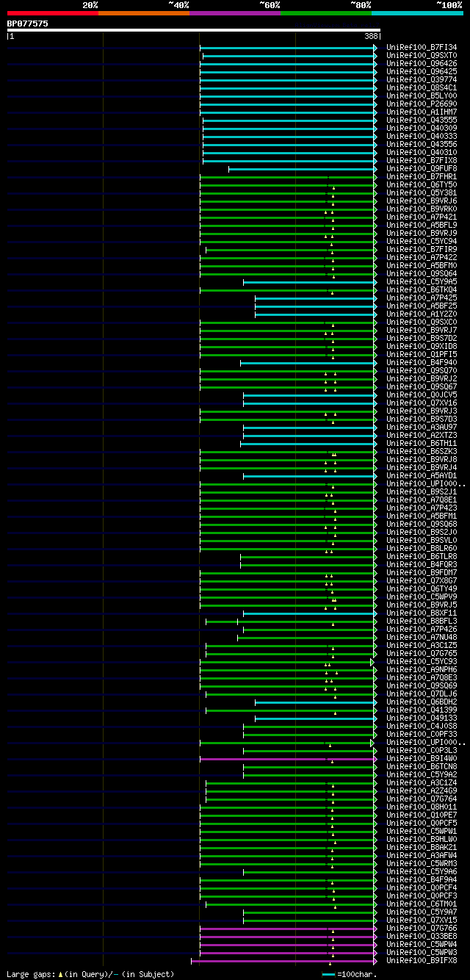Image resolution: width=470 pixels, height=980 pixels.
Task: Select UniRef100_A1IHM7 label
Action: pos(422,112)
